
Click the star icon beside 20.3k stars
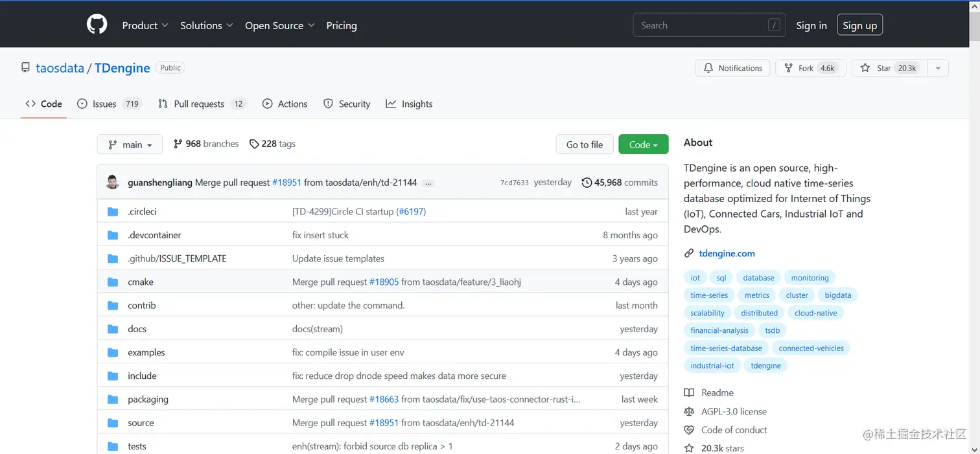tap(689, 448)
